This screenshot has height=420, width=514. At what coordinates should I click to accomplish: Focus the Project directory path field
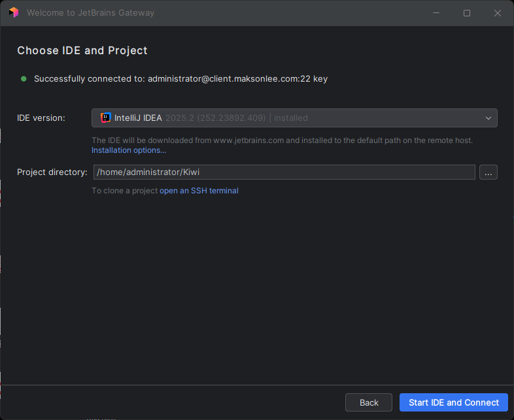(x=284, y=172)
